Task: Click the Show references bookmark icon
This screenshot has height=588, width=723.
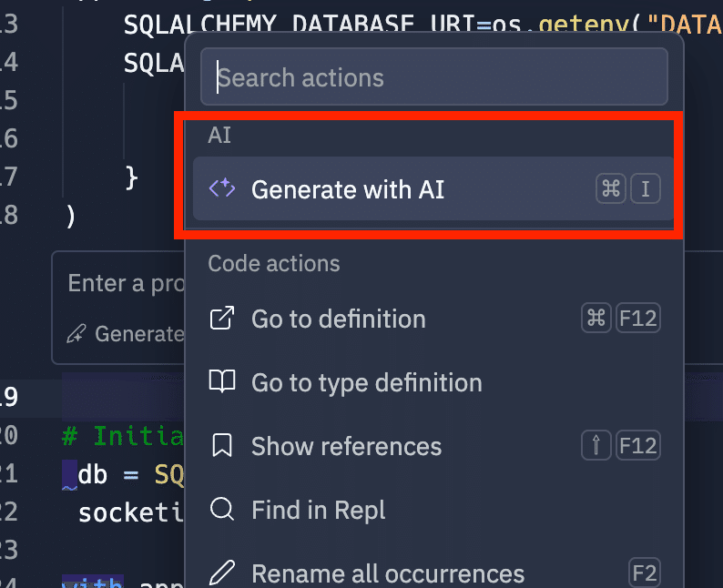Action: 222,446
